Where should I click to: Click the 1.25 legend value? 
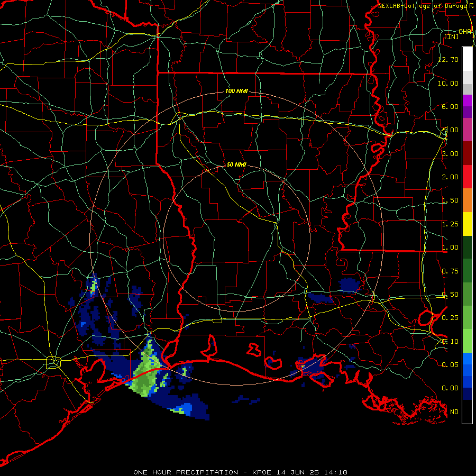450,224
